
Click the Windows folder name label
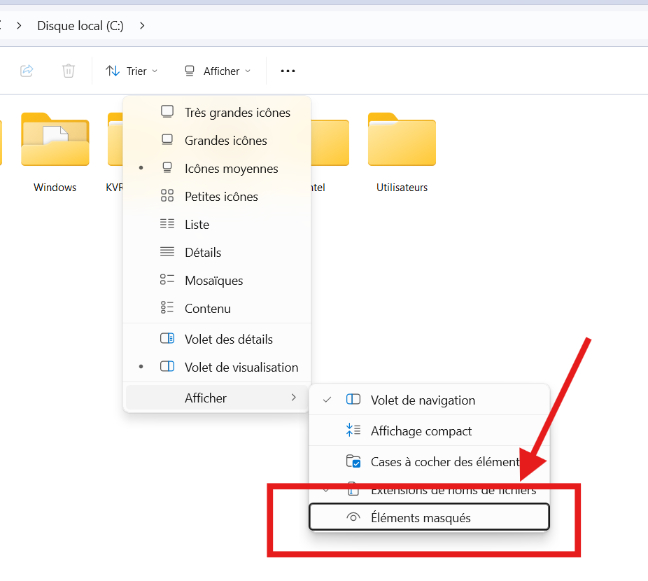click(x=55, y=187)
